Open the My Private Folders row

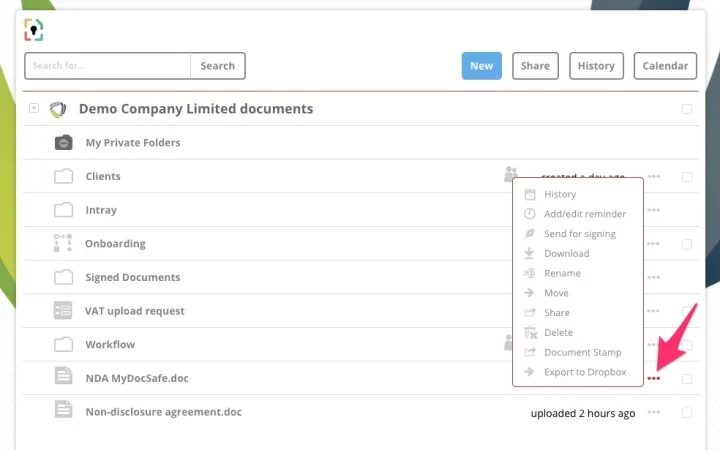coord(360,142)
